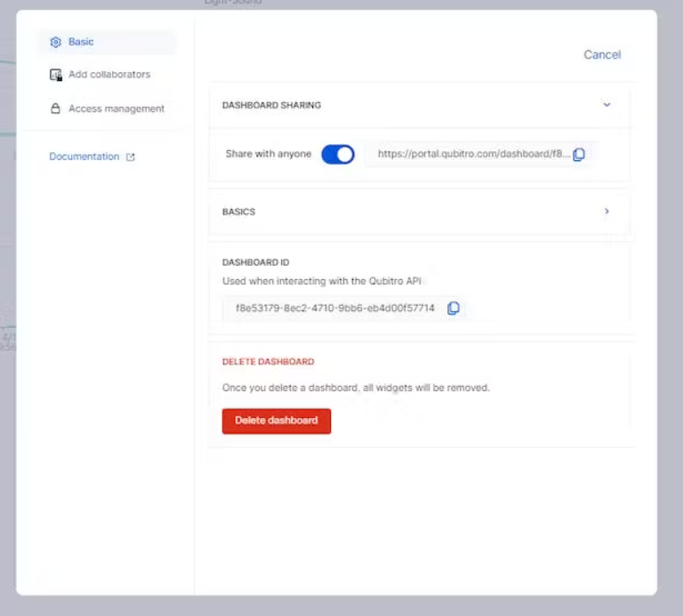Click the Access management lock icon

pyautogui.click(x=55, y=108)
